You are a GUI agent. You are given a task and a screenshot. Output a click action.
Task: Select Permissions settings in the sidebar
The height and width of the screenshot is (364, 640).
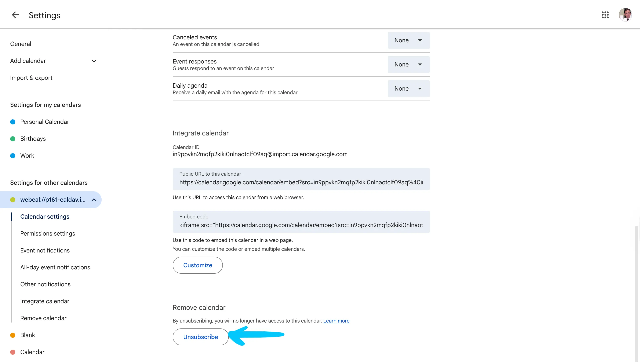pos(47,233)
